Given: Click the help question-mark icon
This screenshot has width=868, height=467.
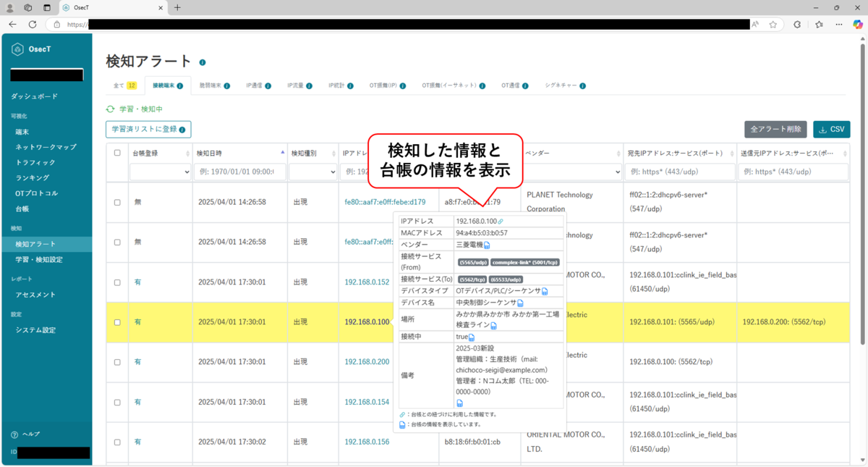Looking at the screenshot, I should coord(14,434).
